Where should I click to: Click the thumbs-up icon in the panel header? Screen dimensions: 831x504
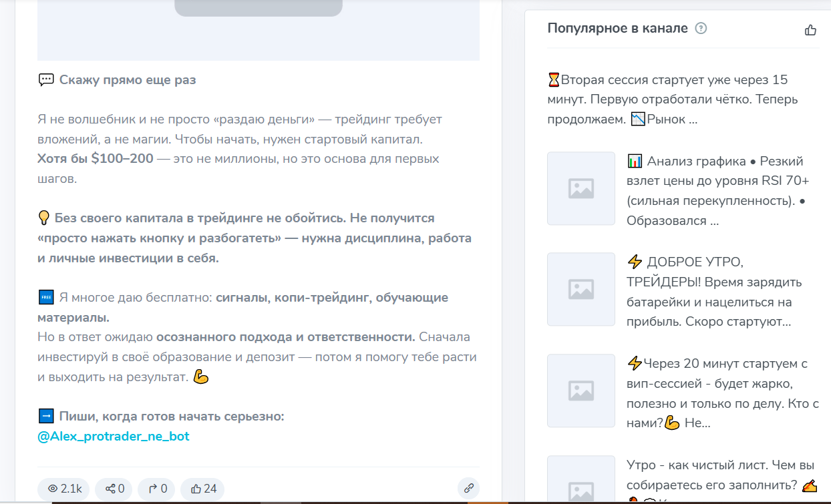coord(810,29)
